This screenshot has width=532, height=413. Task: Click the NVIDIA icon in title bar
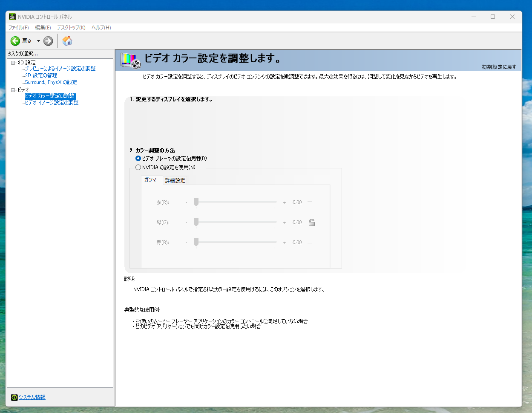12,17
